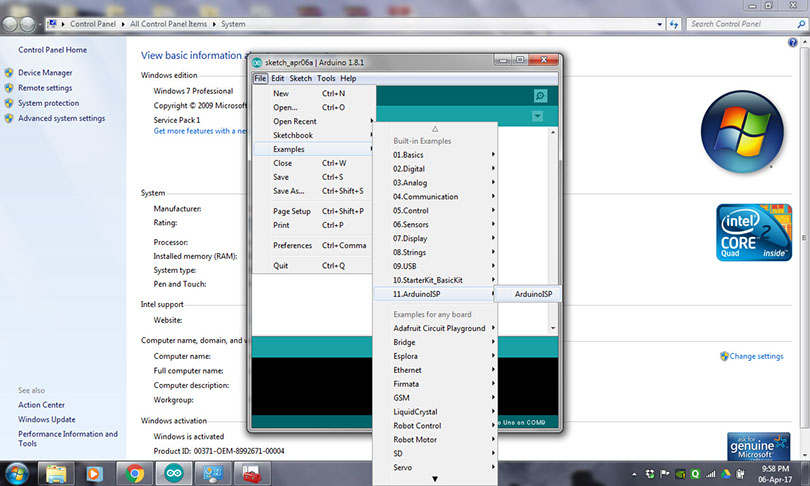This screenshot has width=810, height=486.
Task: Click the Arduino taskbar icon
Action: [x=174, y=473]
